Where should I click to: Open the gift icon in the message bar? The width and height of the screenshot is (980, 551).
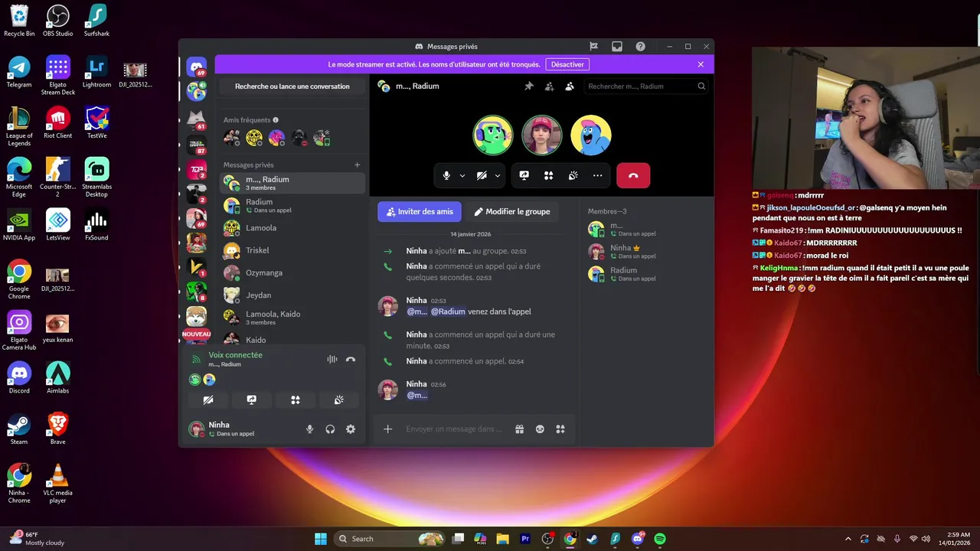pyautogui.click(x=520, y=429)
